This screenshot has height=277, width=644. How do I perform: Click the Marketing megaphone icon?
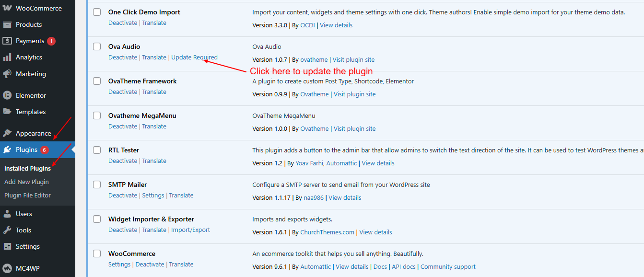[7, 74]
